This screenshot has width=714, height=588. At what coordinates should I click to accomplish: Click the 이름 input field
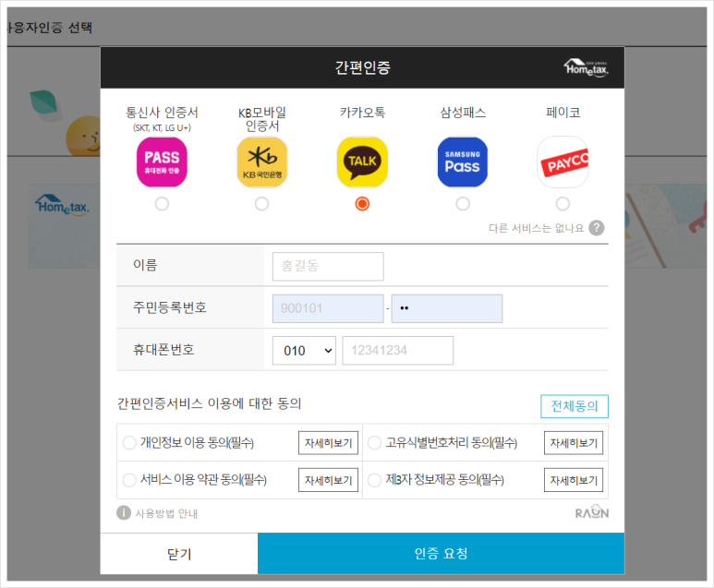[x=328, y=266]
